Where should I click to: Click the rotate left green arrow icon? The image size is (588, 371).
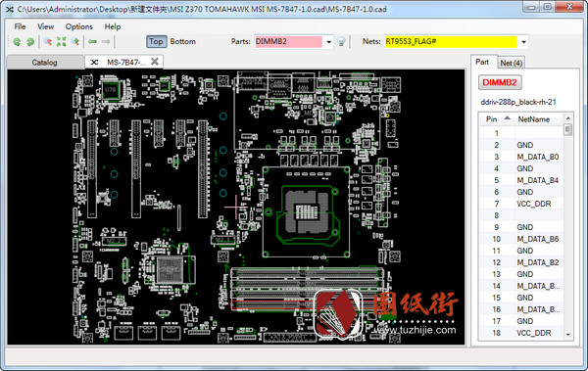pos(17,41)
